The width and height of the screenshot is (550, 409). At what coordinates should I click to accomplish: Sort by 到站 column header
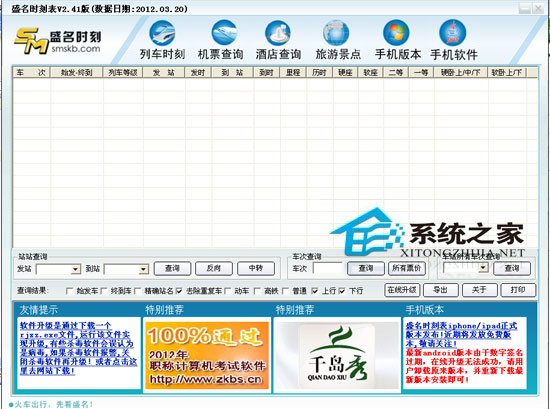coord(232,73)
